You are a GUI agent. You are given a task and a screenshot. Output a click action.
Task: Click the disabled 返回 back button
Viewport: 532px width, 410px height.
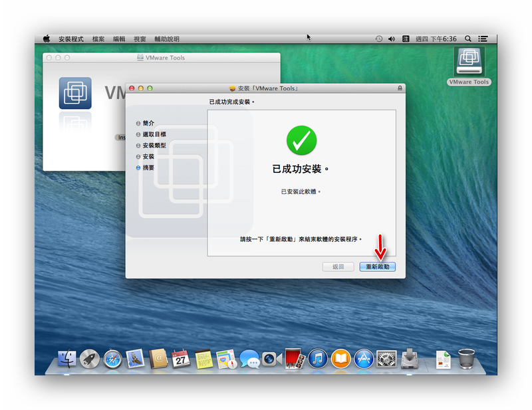coord(338,266)
